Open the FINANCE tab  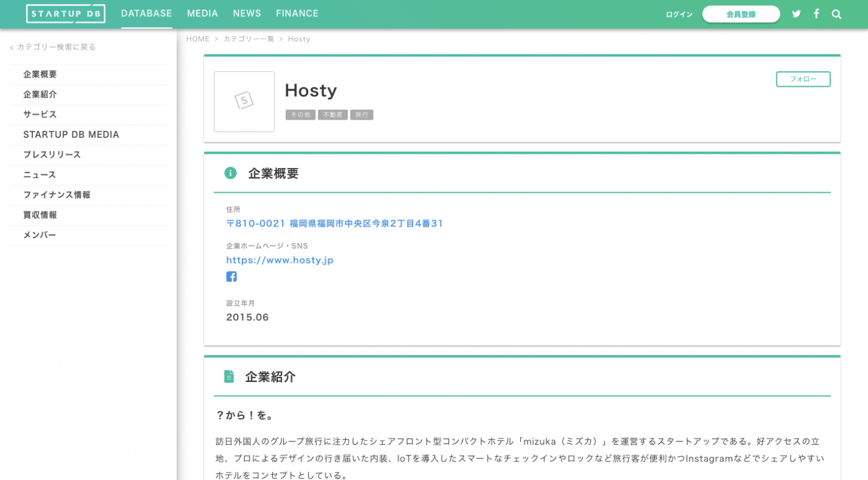tap(297, 14)
